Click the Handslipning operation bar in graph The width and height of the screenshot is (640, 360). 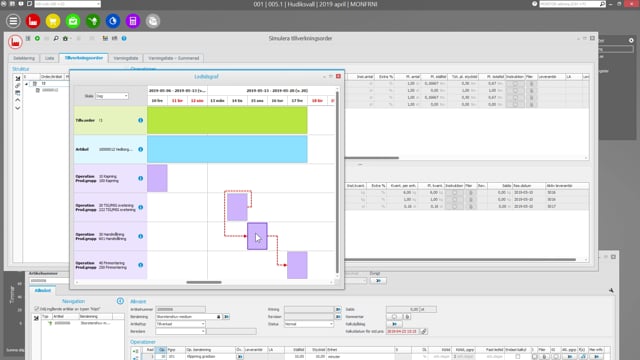point(257,236)
